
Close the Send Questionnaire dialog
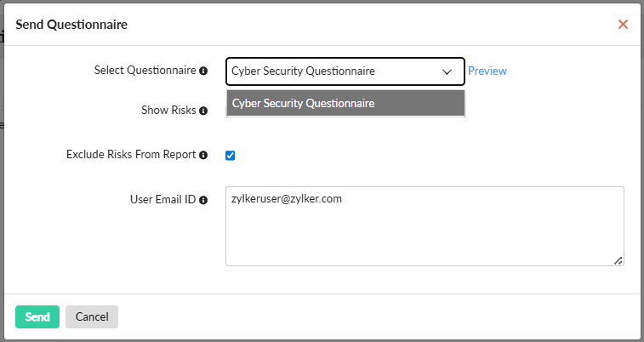click(623, 24)
